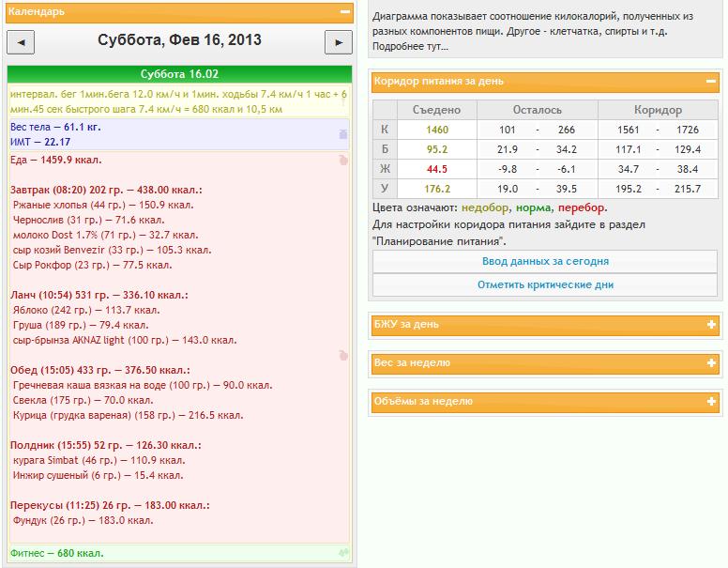
Task: Collapse the Календарь panel with minus icon
Action: [x=345, y=11]
